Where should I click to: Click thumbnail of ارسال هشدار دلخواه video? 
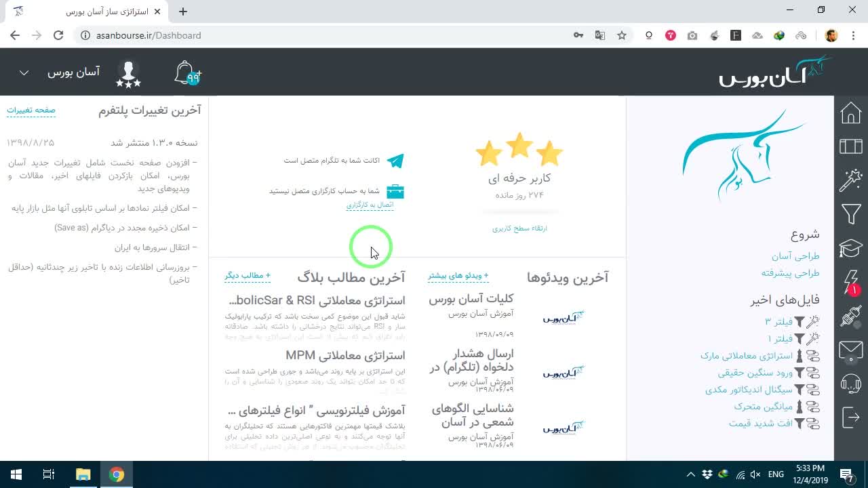[563, 373]
